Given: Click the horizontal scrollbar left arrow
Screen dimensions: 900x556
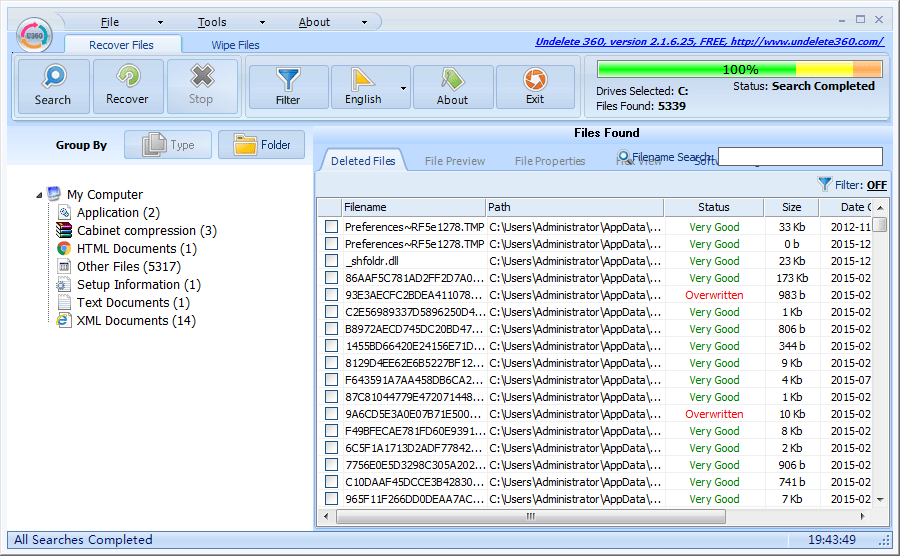Looking at the screenshot, I should pyautogui.click(x=326, y=516).
